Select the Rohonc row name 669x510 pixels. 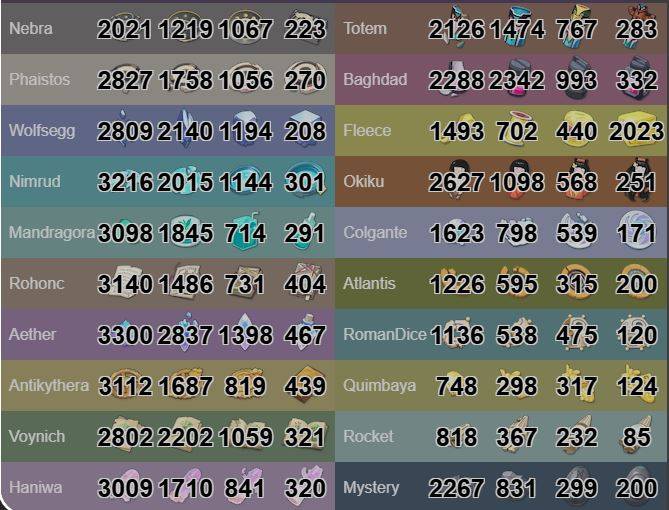36,283
